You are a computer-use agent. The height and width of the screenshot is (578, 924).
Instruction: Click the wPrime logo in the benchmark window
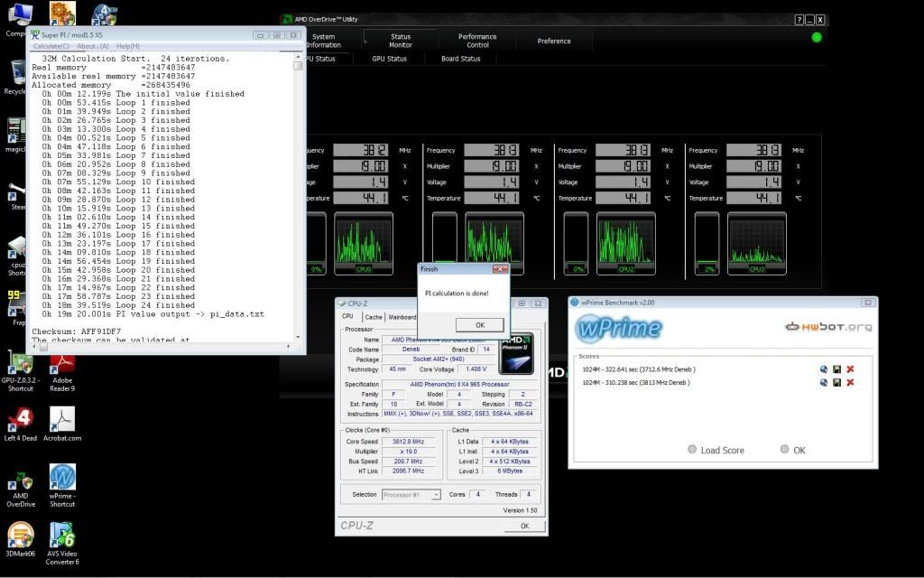619,328
